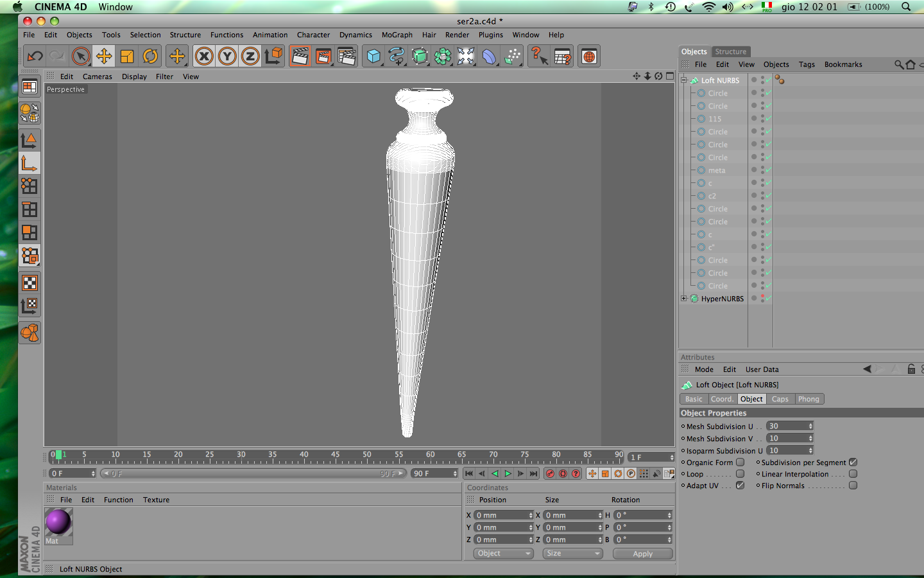Open the spline tools icon
This screenshot has width=924, height=578.
[x=397, y=57]
